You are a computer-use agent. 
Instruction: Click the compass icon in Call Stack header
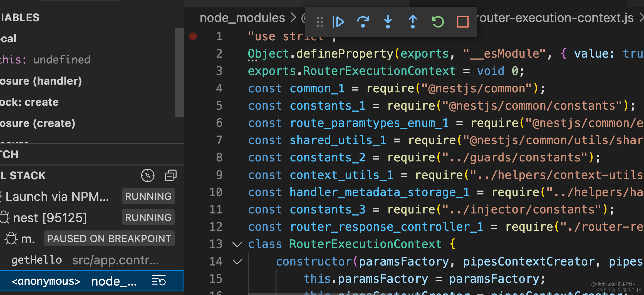coord(148,176)
